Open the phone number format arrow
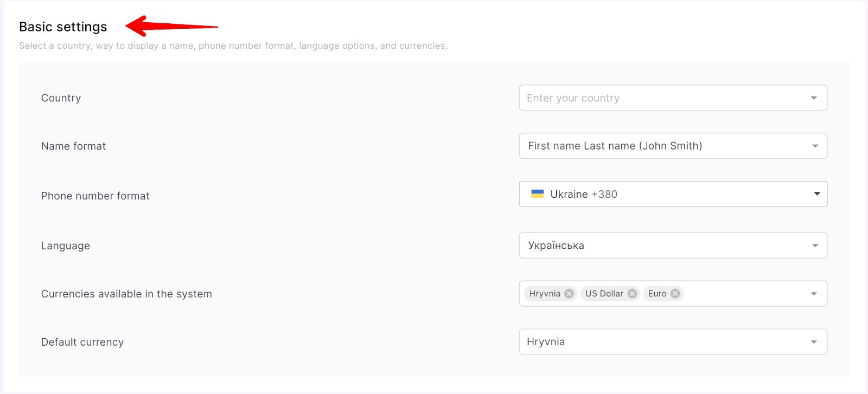Screen dimensions: 868x394 pyautogui.click(x=816, y=194)
